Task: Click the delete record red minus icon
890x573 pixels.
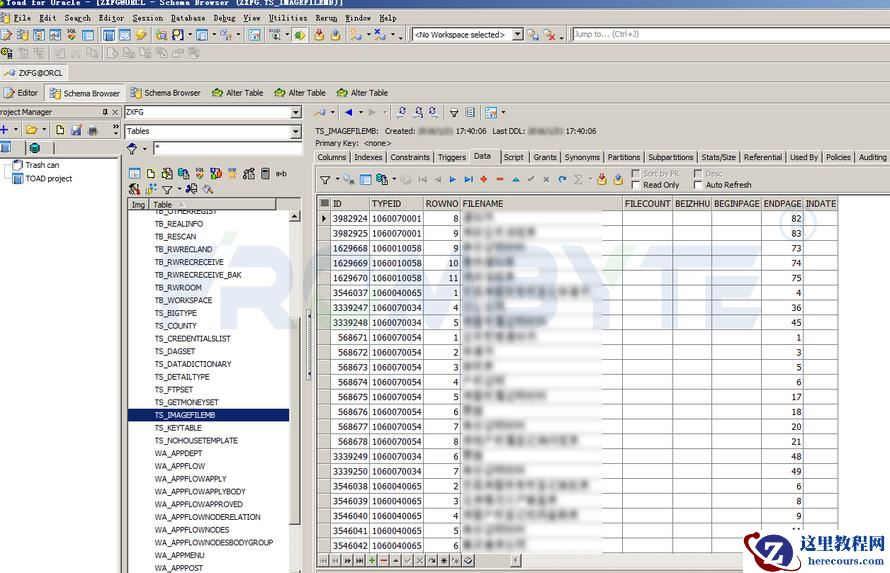Action: tap(500, 180)
